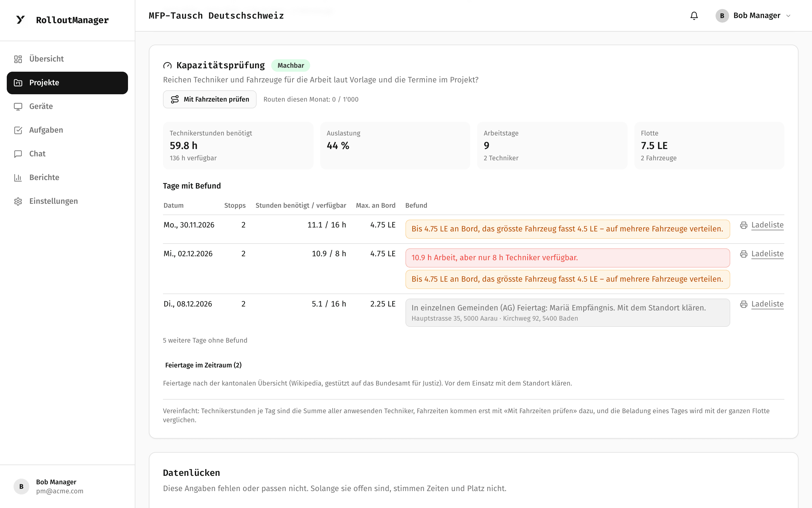Click the Machbar status badge
This screenshot has height=508, width=812.
coord(291,65)
